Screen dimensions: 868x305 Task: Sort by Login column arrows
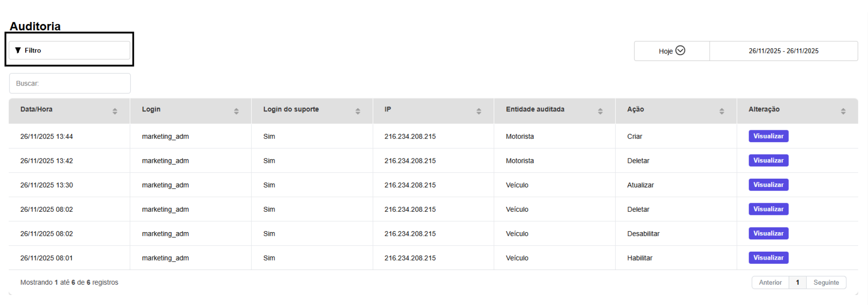pos(236,111)
